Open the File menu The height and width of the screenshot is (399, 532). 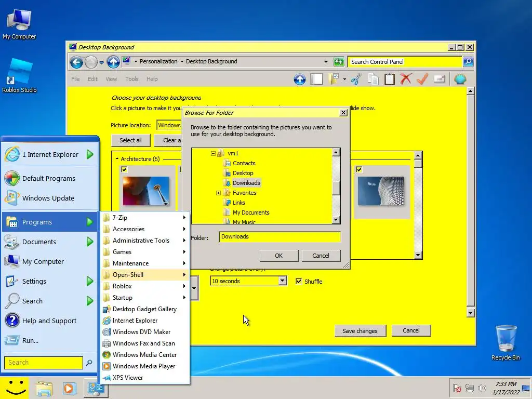[75, 79]
